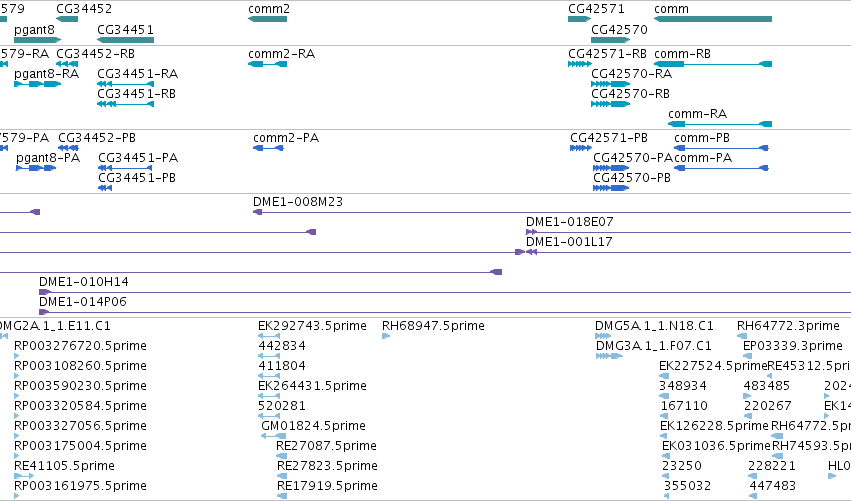Click the 348934 EST arrow
The width and height of the screenshot is (851, 501).
[664, 397]
